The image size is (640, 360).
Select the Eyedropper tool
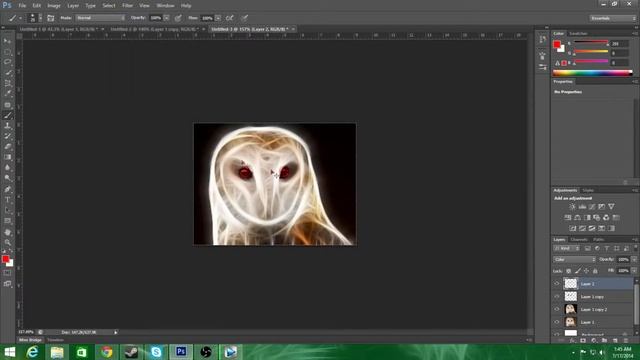tap(7, 94)
